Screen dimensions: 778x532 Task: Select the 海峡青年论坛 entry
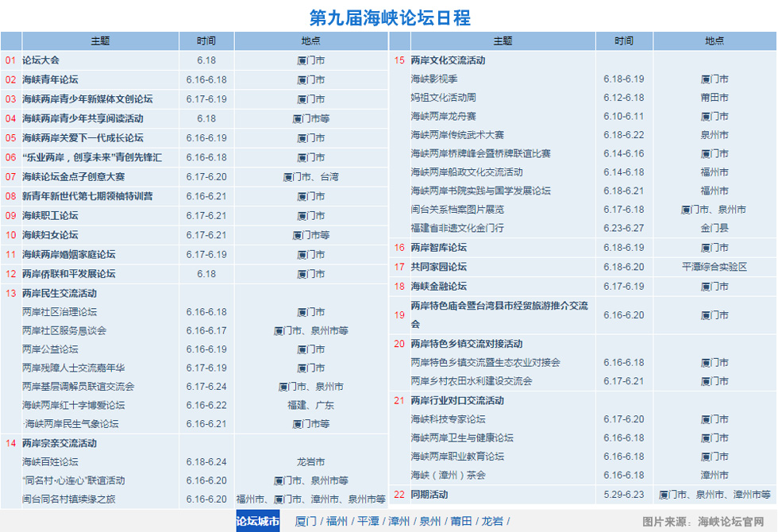tap(50, 79)
